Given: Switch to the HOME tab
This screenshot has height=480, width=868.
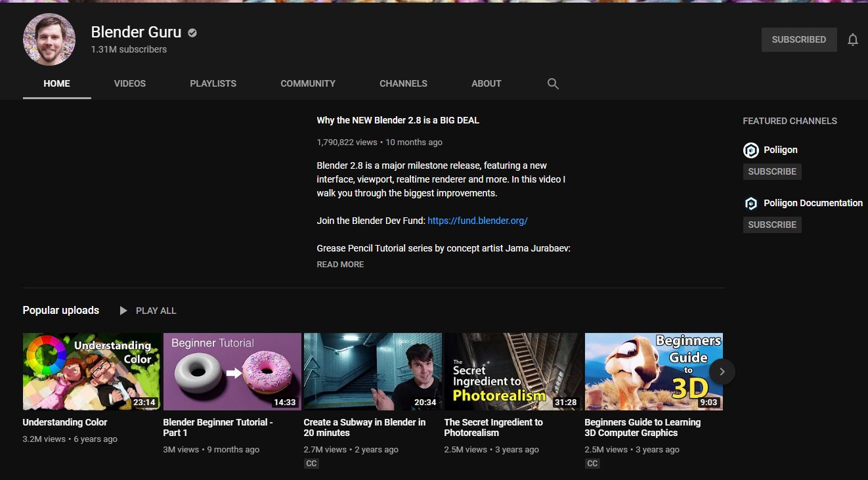Looking at the screenshot, I should pos(57,83).
